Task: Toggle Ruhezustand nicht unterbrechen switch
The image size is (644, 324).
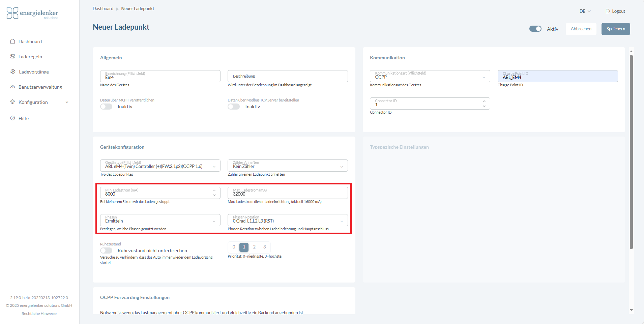Action: (x=106, y=251)
